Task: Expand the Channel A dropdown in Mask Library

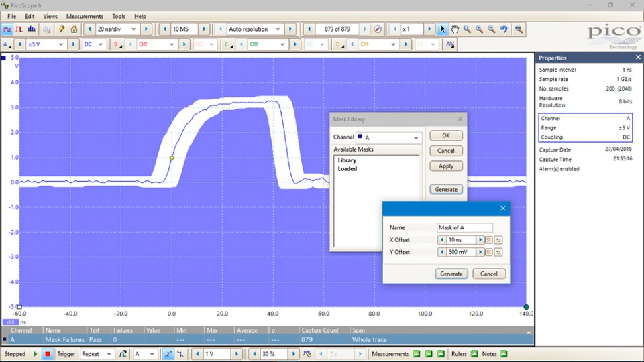Action: (416, 138)
